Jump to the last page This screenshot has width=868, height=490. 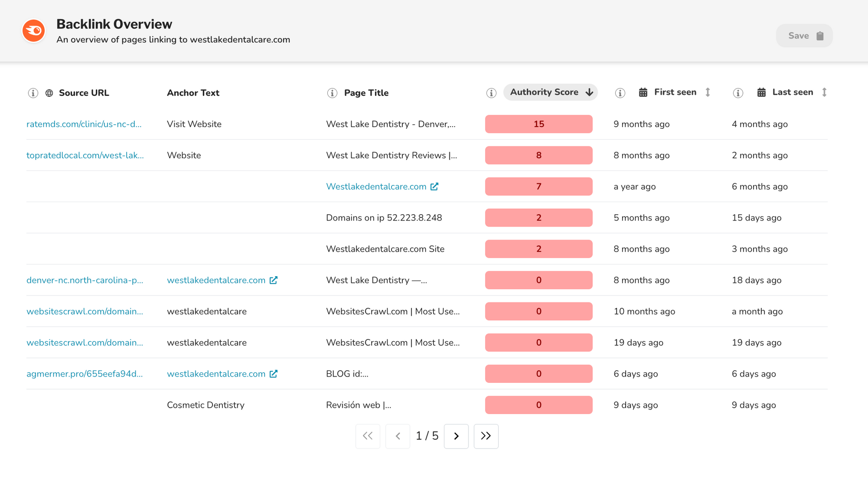point(486,436)
